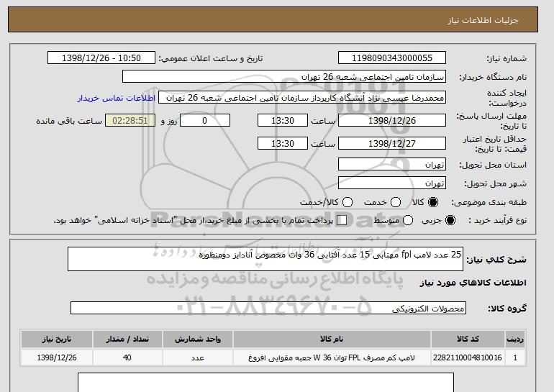Click the remaining time 02:28:51 field
Screen dimensions: 554x392
(x=130, y=120)
